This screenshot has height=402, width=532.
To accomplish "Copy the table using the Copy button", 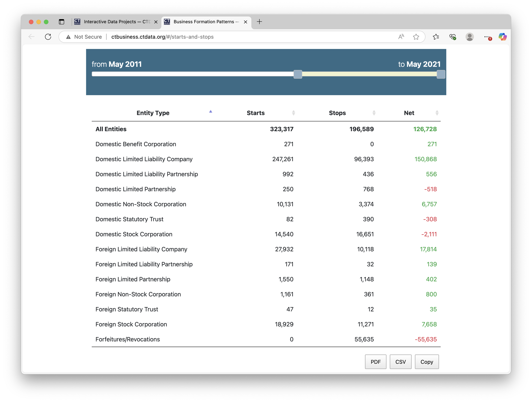I will (x=427, y=362).
